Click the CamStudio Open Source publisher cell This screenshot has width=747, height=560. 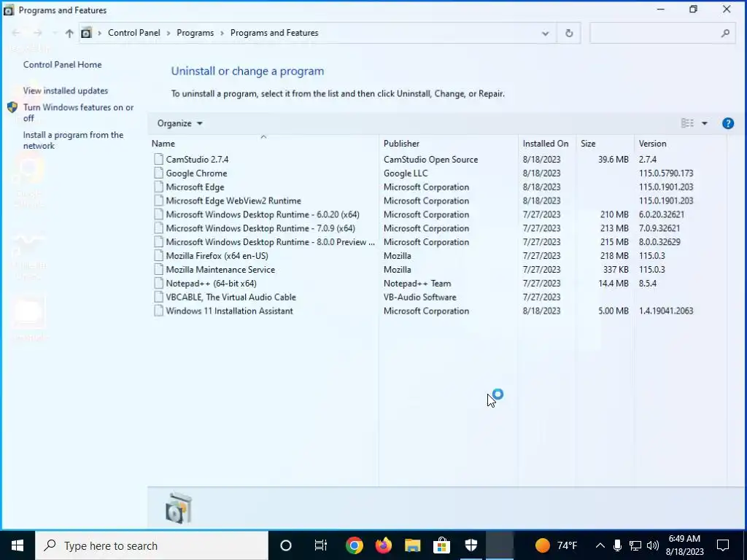click(x=430, y=160)
